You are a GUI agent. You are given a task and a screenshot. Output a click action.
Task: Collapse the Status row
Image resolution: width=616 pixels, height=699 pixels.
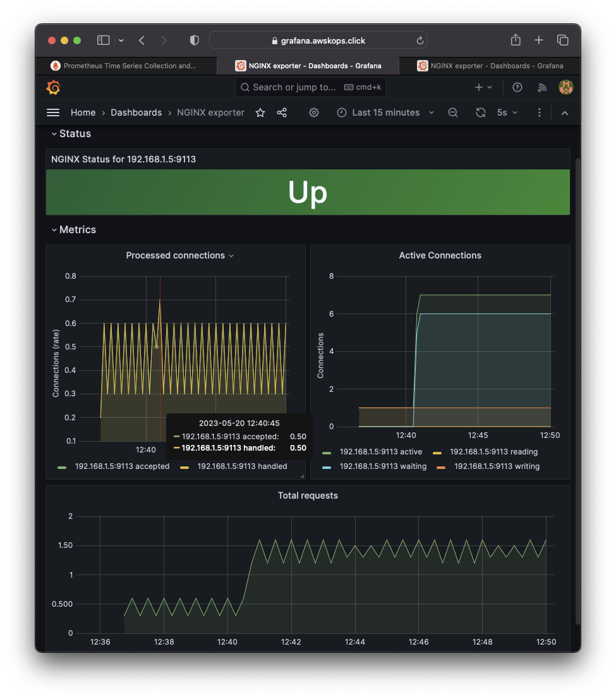[x=71, y=134]
